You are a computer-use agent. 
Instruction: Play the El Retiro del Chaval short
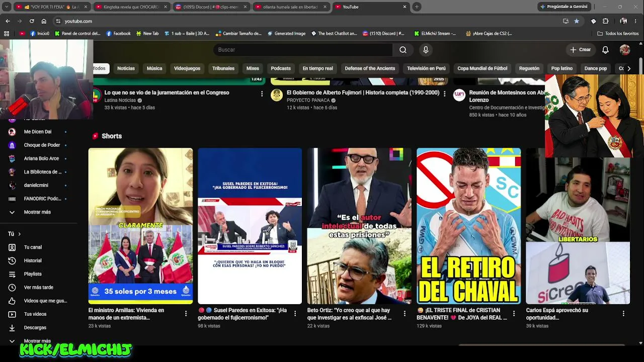(468, 226)
